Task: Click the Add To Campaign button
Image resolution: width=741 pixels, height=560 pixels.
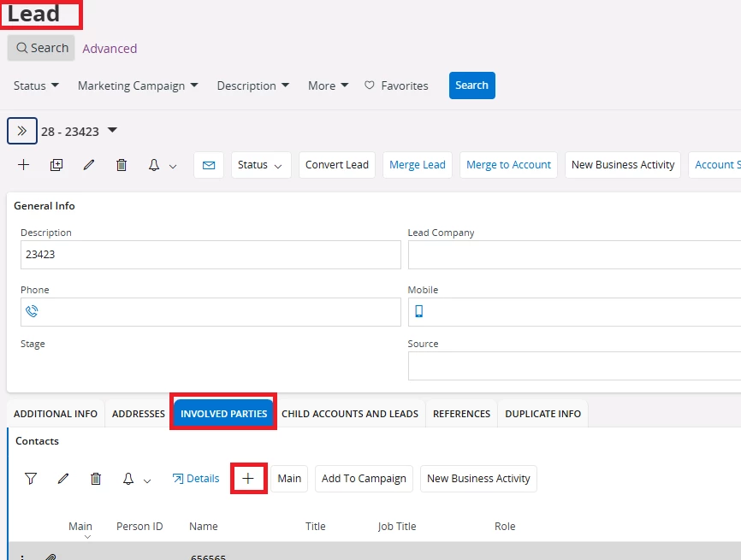Action: [x=364, y=478]
